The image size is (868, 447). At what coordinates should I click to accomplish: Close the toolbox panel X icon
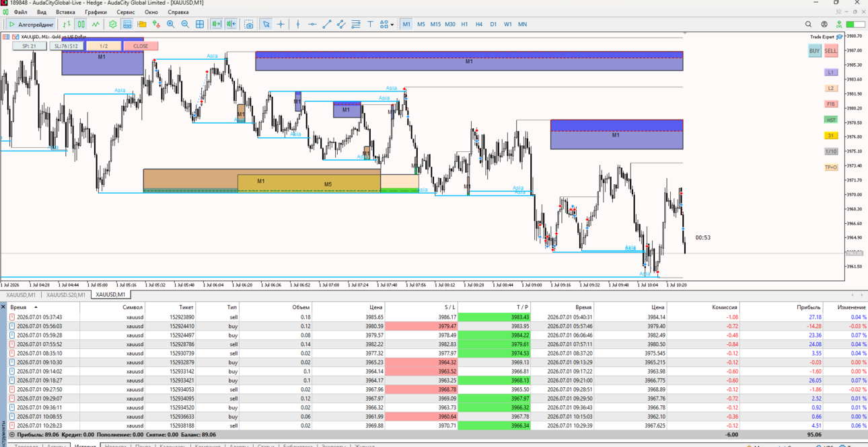click(x=3, y=307)
